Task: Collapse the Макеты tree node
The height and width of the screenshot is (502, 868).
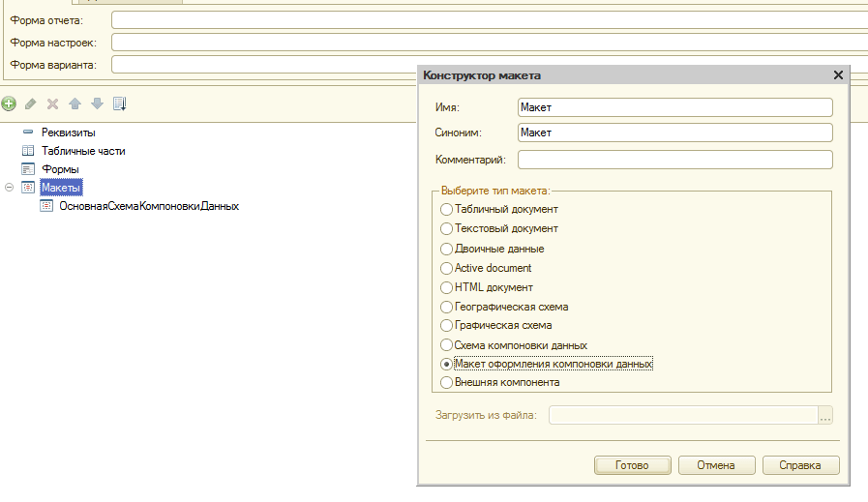Action: 10,188
